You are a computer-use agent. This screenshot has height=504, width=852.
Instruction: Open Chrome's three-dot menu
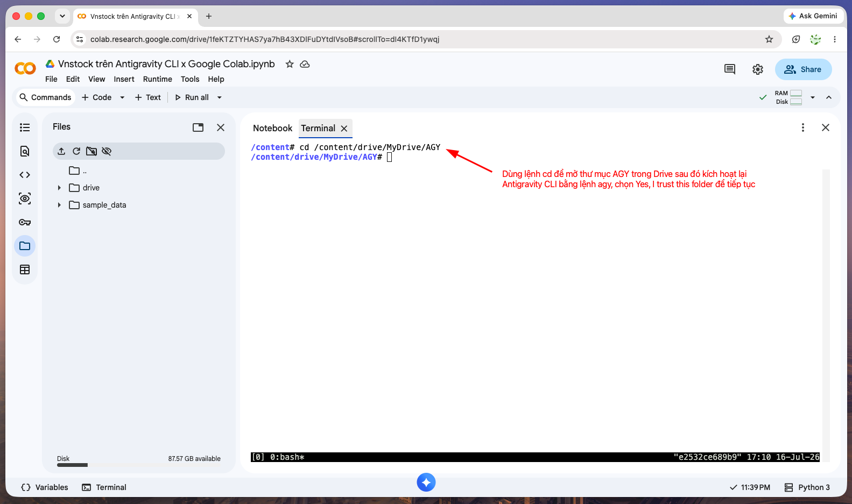[835, 39]
